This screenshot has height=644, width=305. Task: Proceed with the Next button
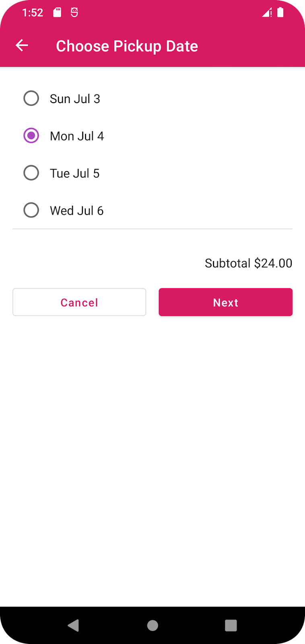point(225,302)
